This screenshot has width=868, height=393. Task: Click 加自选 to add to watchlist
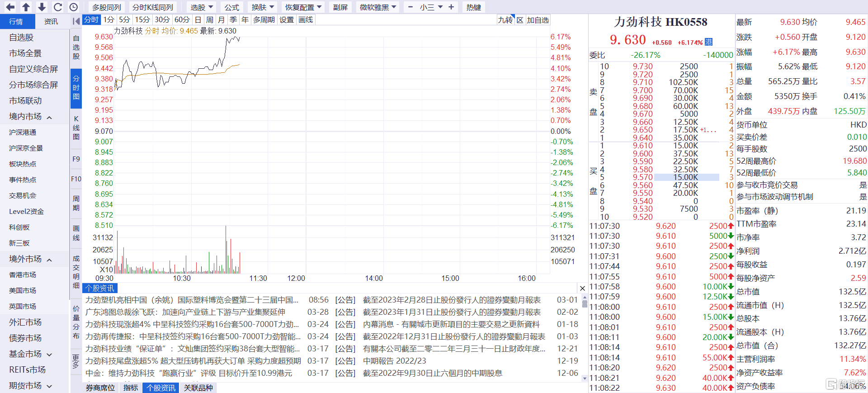tap(538, 20)
